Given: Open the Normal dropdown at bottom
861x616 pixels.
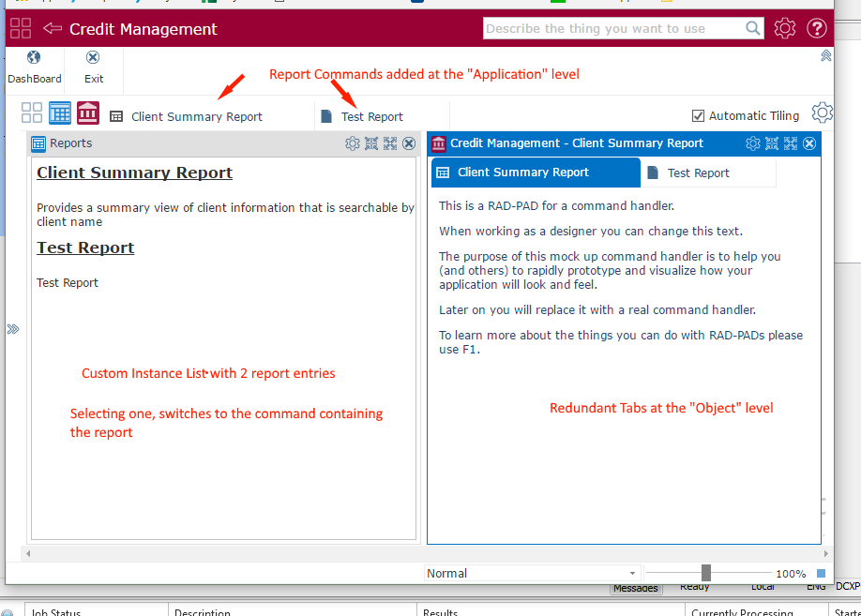Looking at the screenshot, I should 532,573.
